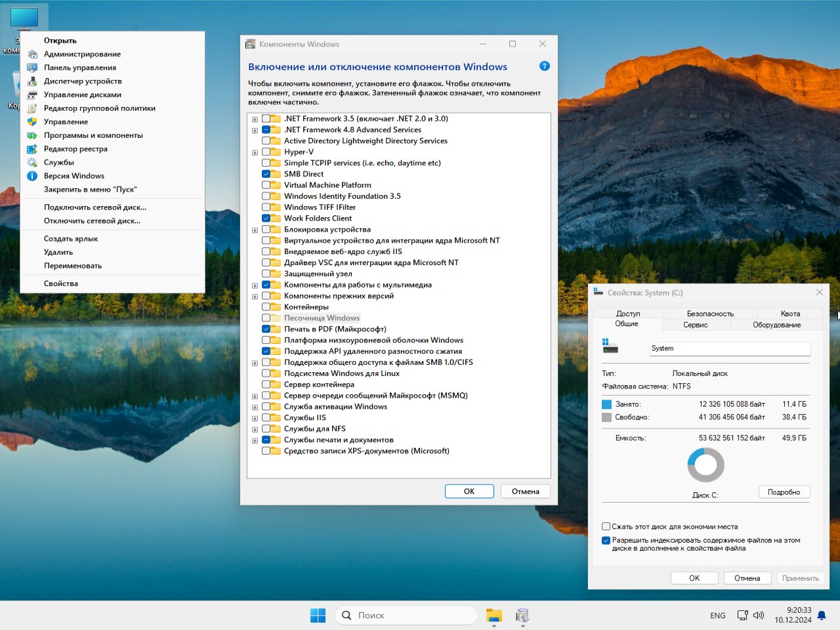Click the Windows features taskbar icon
Viewport: 840px width, 630px height.
(522, 615)
